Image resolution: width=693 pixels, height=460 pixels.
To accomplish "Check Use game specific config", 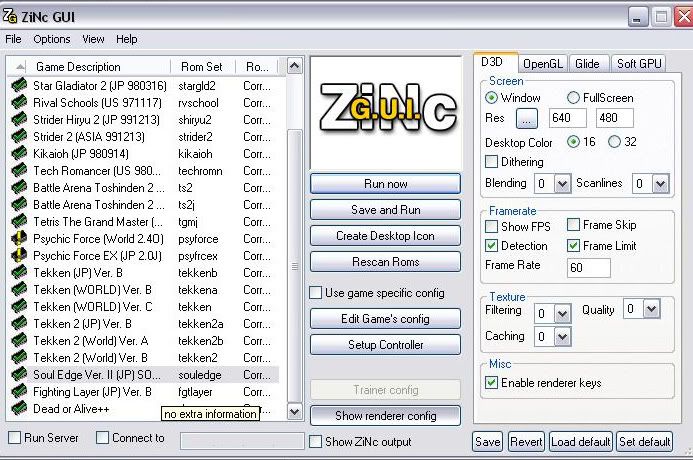I will click(315, 293).
